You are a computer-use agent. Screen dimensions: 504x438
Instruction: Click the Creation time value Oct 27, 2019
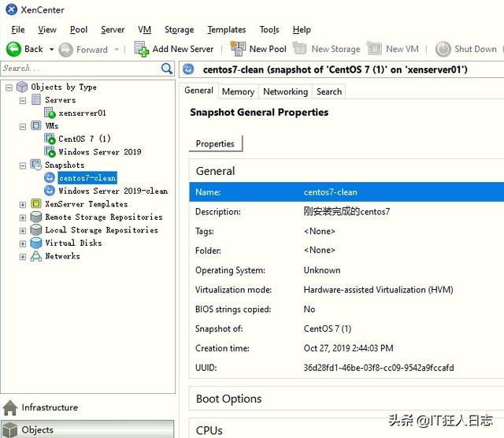[348, 348]
